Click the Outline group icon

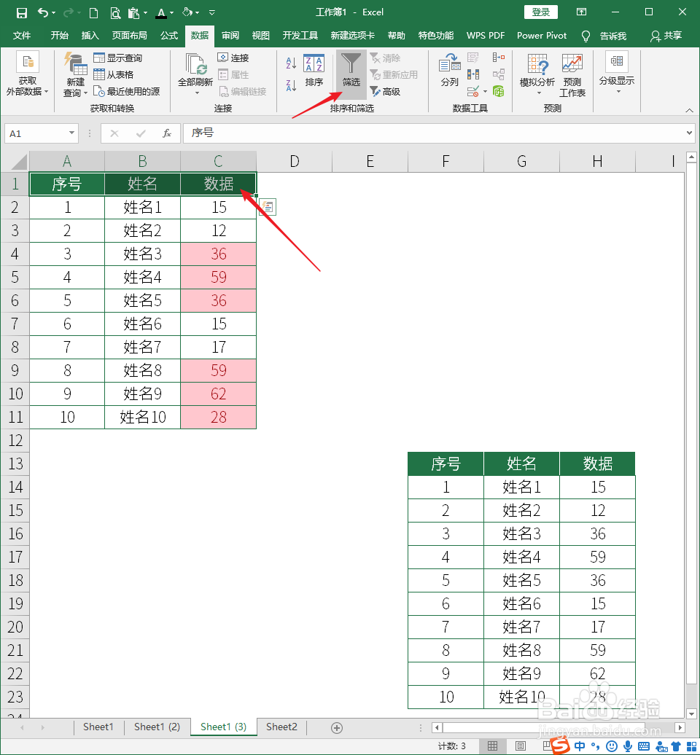pyautogui.click(x=617, y=62)
